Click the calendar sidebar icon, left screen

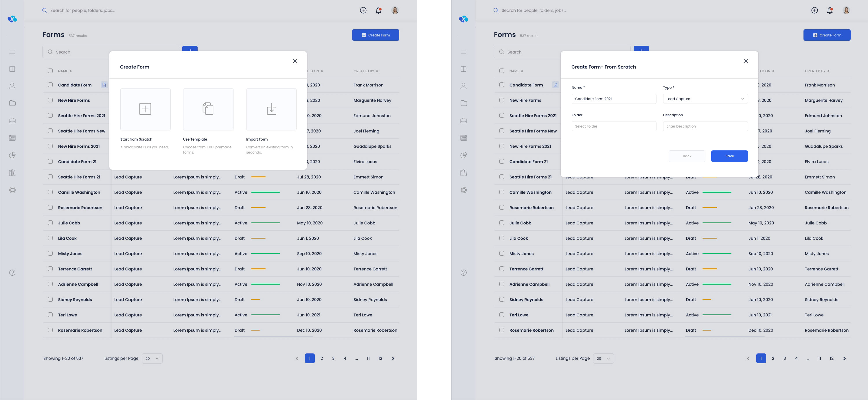point(12,138)
